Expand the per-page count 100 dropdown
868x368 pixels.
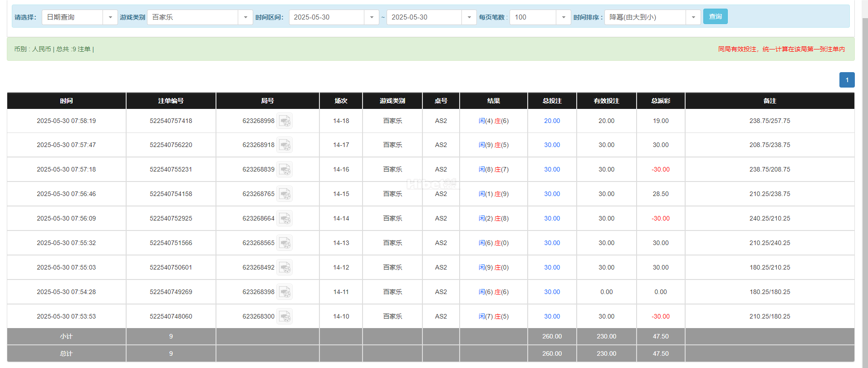point(563,17)
